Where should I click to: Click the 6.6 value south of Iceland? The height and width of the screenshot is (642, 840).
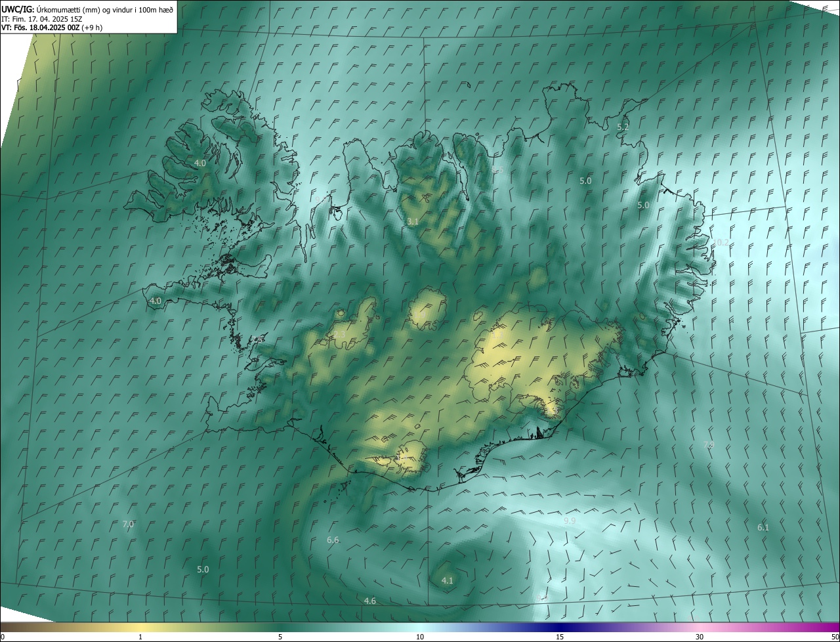[333, 540]
